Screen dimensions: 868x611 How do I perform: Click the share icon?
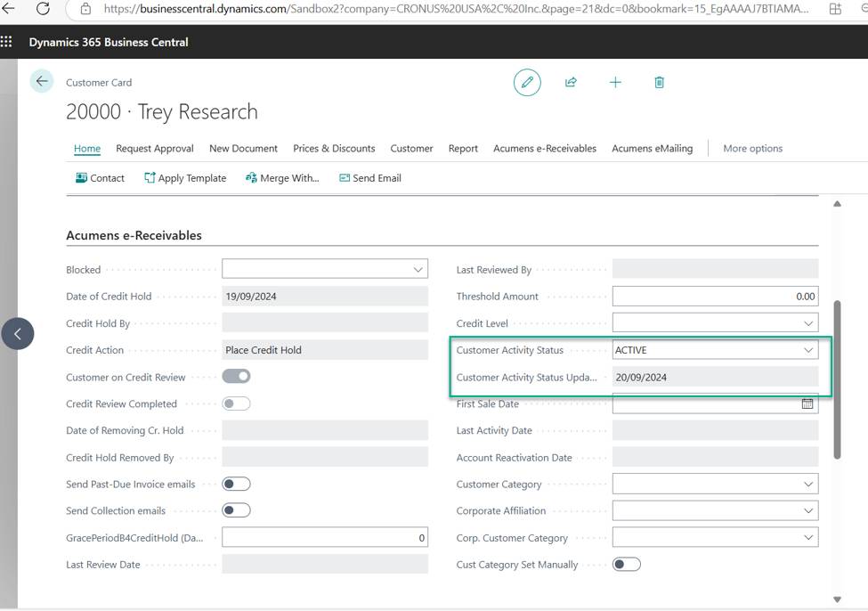(x=571, y=83)
